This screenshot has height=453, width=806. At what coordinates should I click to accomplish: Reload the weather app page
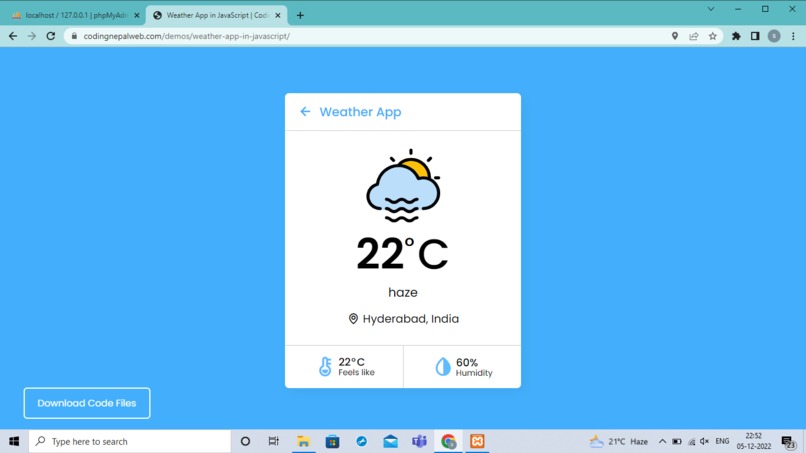click(50, 36)
